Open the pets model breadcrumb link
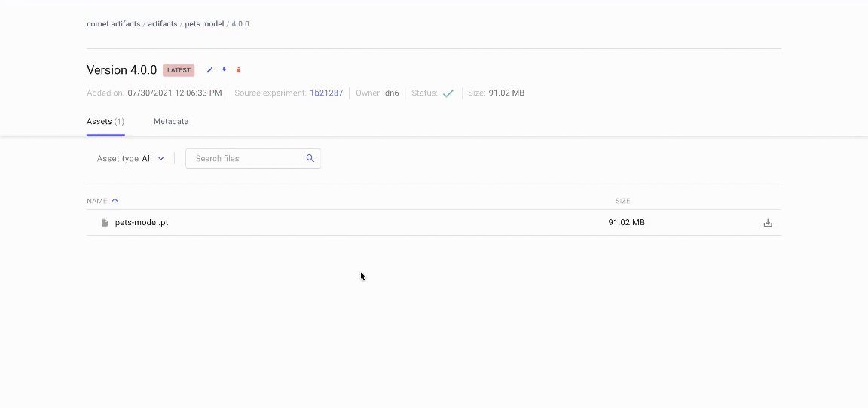The image size is (868, 408). (x=204, y=24)
